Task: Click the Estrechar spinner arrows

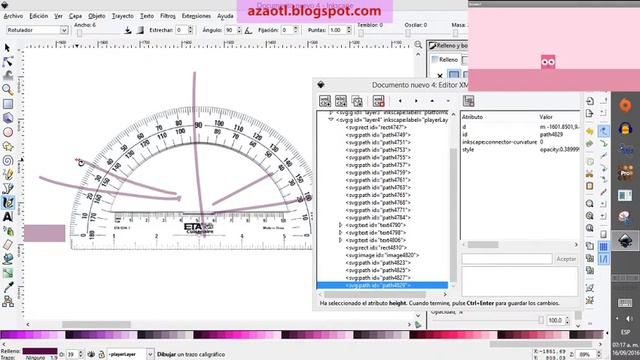Action: tap(190, 30)
